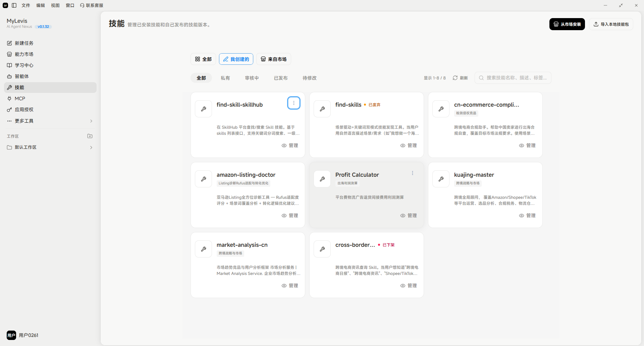Click 管理 eye icon on find-skills card

[x=403, y=146]
